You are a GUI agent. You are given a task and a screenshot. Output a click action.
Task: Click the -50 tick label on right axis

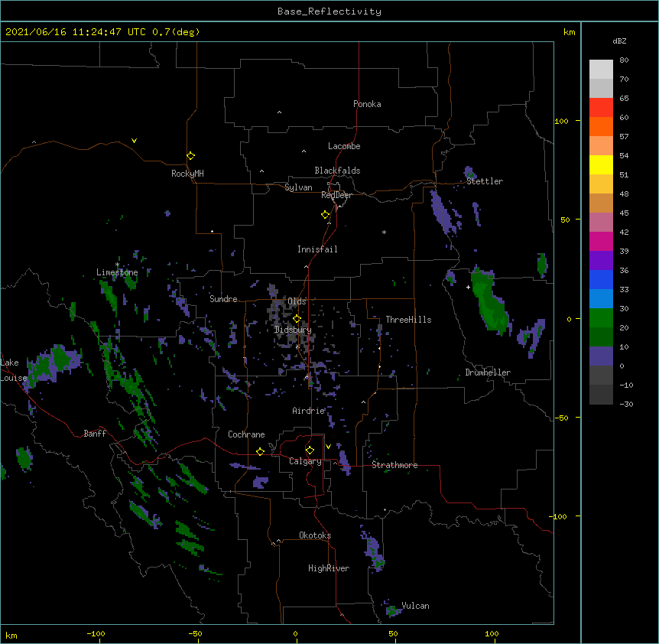[x=561, y=418]
